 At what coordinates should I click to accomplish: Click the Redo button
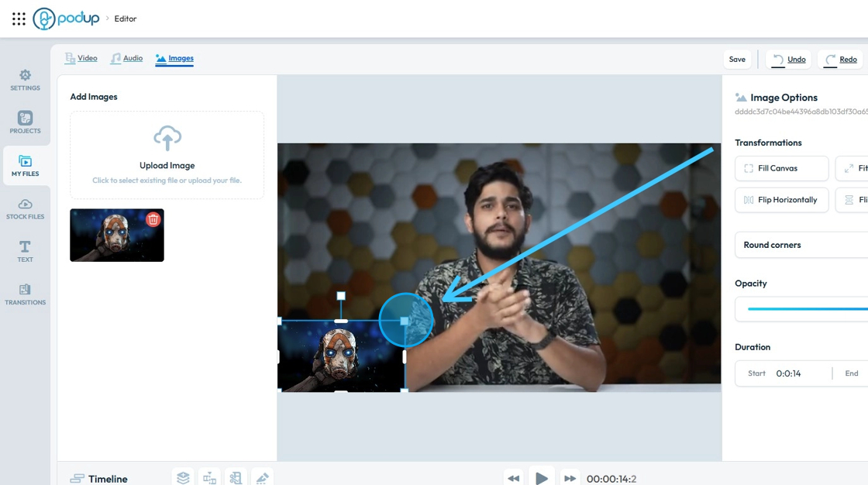840,59
